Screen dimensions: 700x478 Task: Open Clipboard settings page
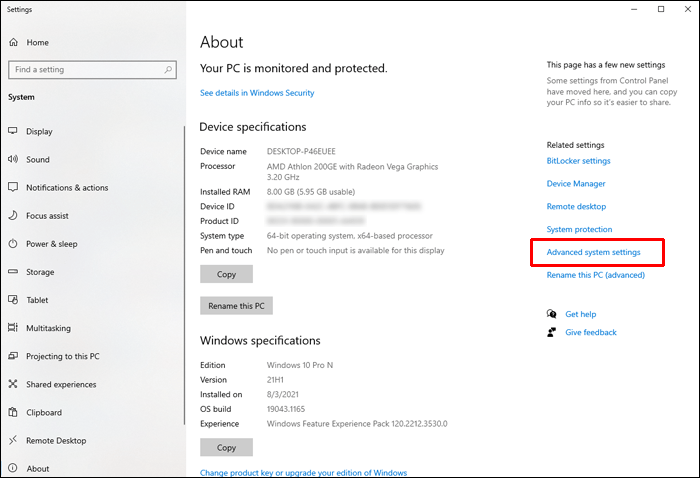pyautogui.click(x=44, y=412)
